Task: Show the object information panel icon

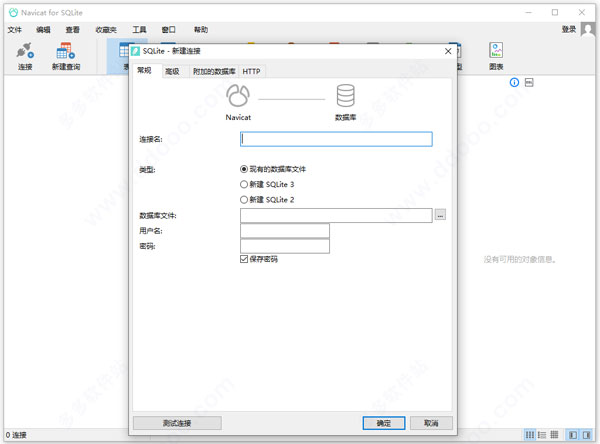Action: (x=514, y=82)
